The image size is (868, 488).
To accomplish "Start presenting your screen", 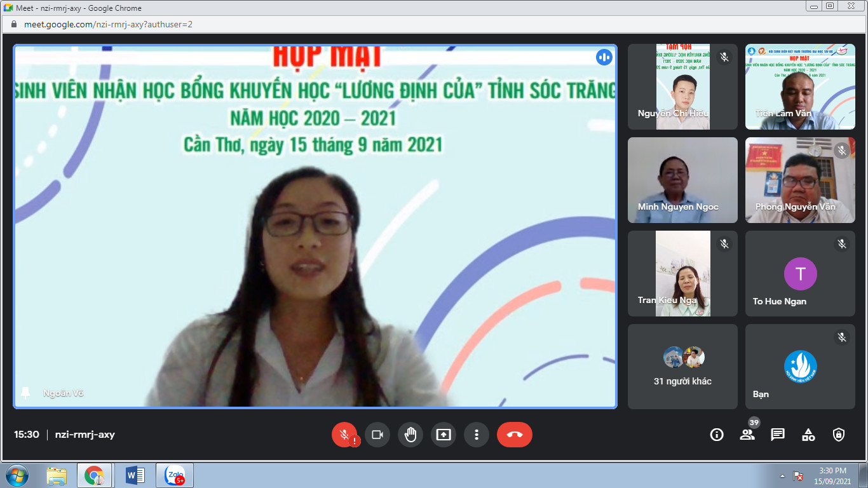I will click(x=444, y=435).
